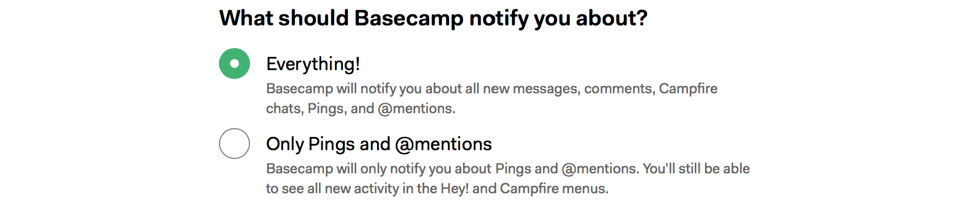Viewport: 980px width, 212px height.
Task: Click "Pings" in the Only Pings option title
Action: pos(331,144)
